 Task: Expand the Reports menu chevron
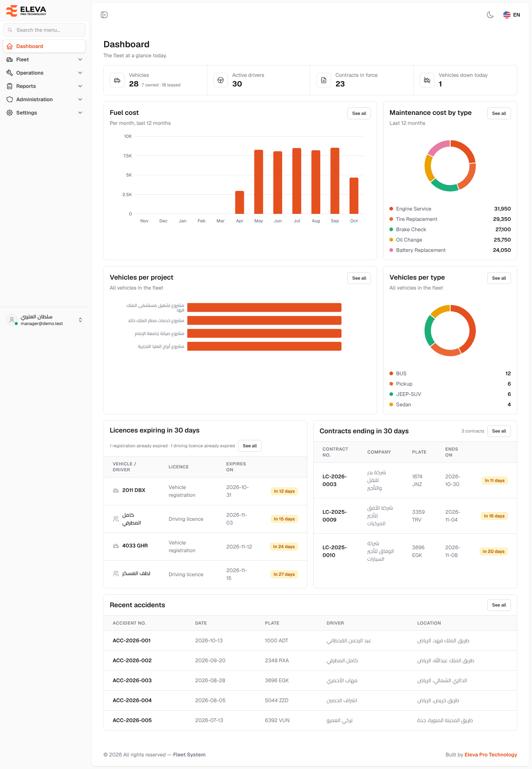coord(80,86)
